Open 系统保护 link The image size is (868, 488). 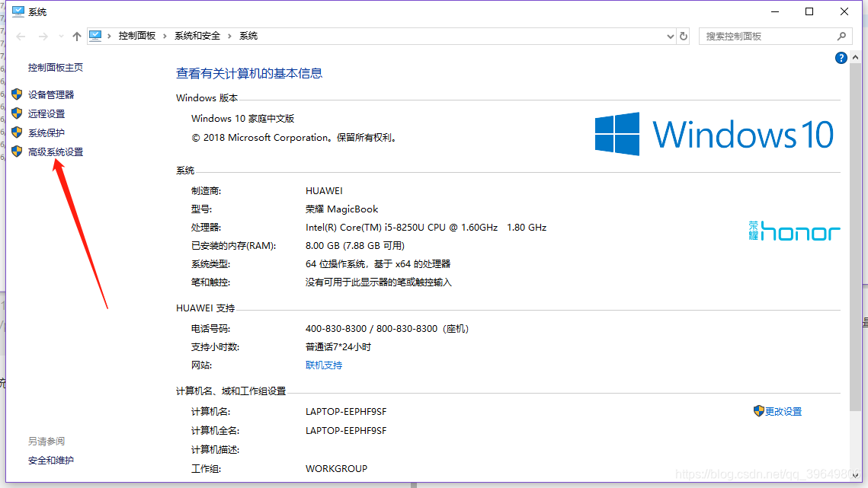[x=46, y=132]
